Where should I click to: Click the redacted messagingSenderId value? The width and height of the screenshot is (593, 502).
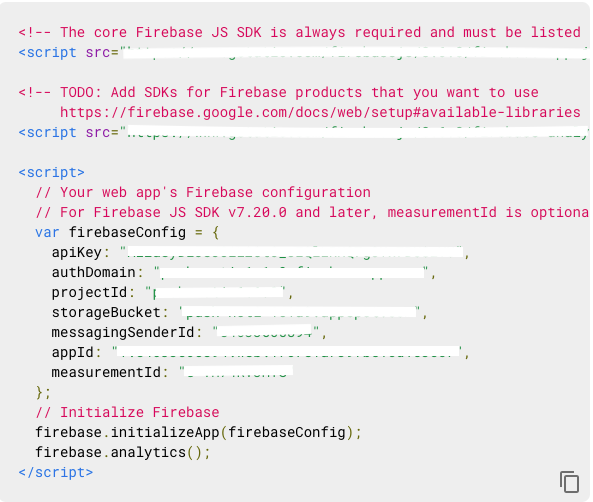tap(265, 332)
